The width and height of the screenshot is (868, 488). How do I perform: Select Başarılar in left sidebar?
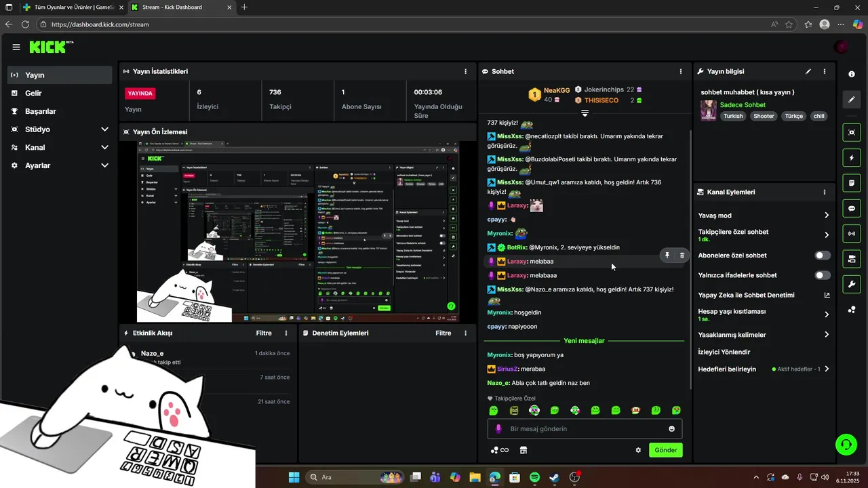click(60, 111)
